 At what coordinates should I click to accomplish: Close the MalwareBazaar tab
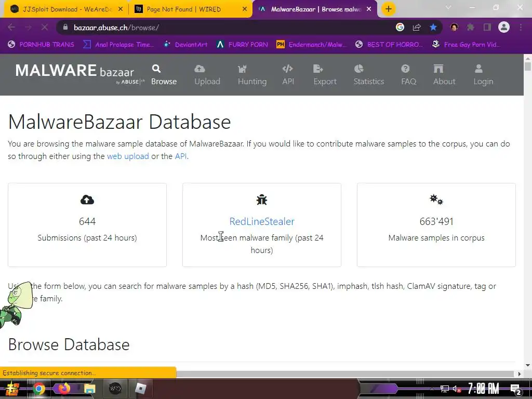point(369,9)
